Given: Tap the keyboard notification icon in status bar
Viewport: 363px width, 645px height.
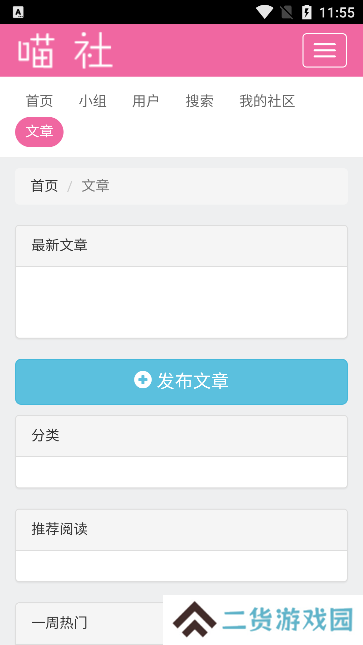Looking at the screenshot, I should 18,12.
